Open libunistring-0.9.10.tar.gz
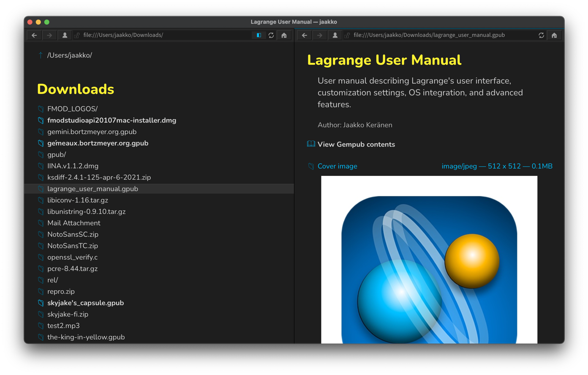This screenshot has height=375, width=588. tap(86, 212)
